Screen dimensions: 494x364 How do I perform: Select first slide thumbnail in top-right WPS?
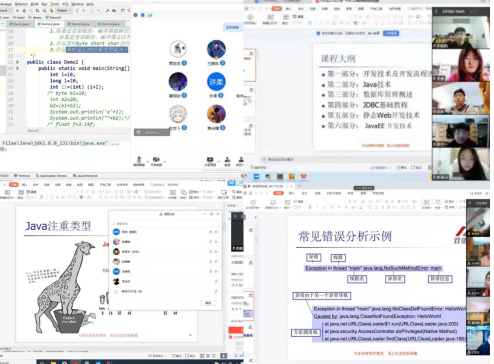[249, 66]
